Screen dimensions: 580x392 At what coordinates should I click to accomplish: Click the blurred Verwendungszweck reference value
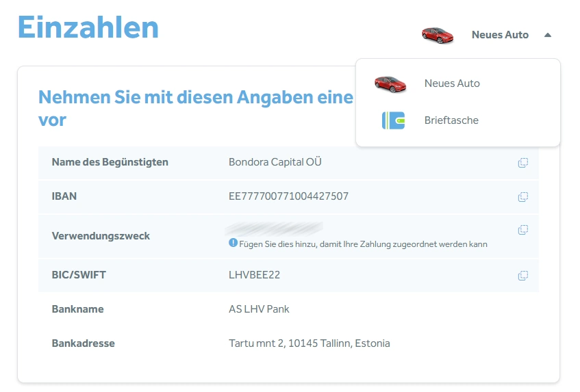[x=275, y=228]
